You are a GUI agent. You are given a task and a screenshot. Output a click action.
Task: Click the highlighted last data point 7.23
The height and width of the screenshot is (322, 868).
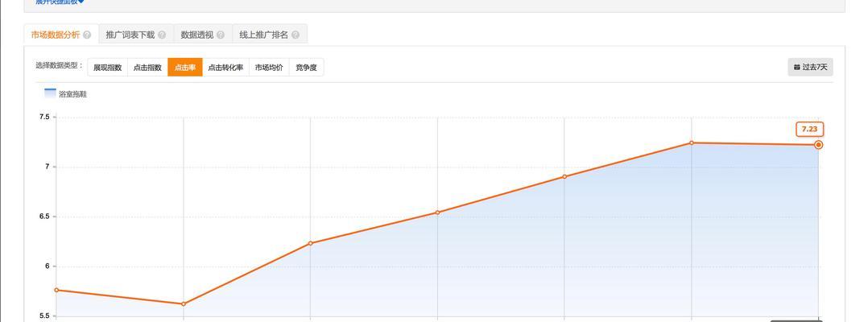point(818,145)
